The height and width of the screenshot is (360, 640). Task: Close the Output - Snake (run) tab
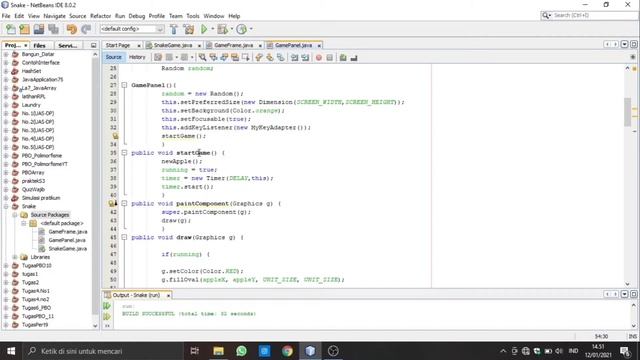click(x=168, y=295)
